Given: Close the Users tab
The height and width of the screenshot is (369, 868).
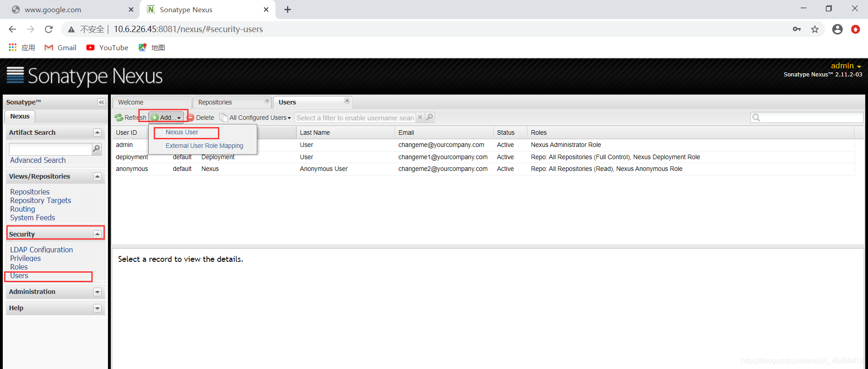Looking at the screenshot, I should click(347, 100).
